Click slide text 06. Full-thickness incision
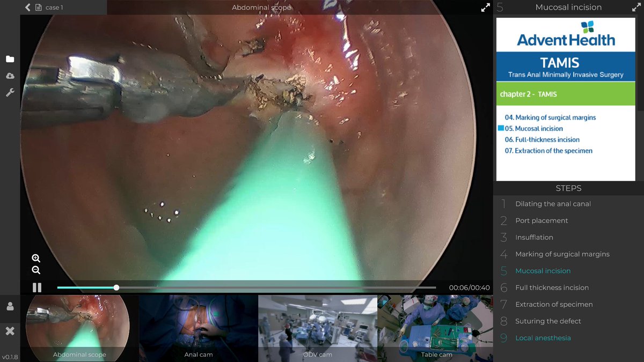The image size is (644, 362). 542,139
